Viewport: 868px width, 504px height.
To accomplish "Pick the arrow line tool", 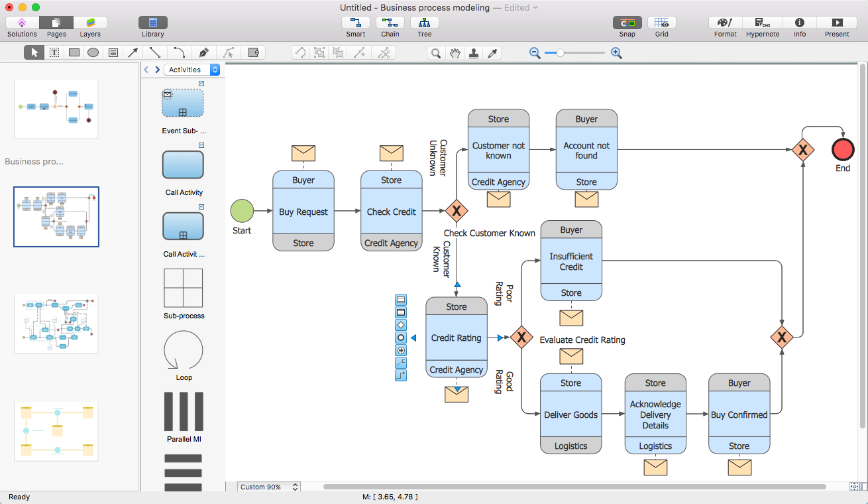I will [x=133, y=53].
